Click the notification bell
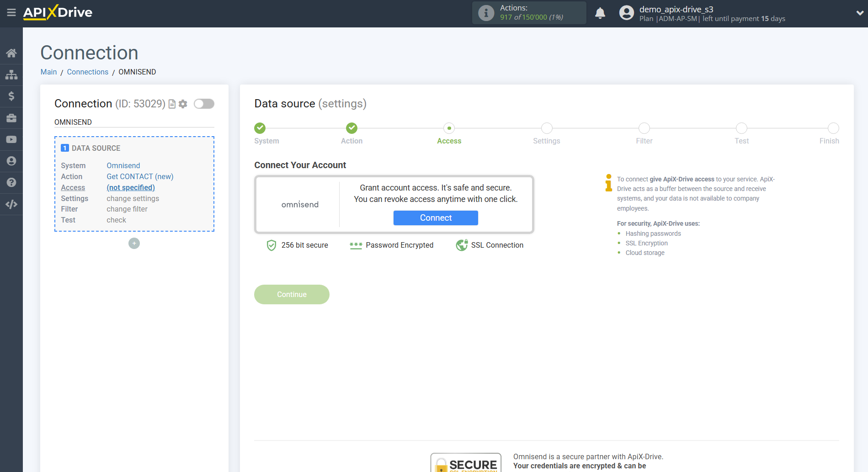 click(x=600, y=13)
